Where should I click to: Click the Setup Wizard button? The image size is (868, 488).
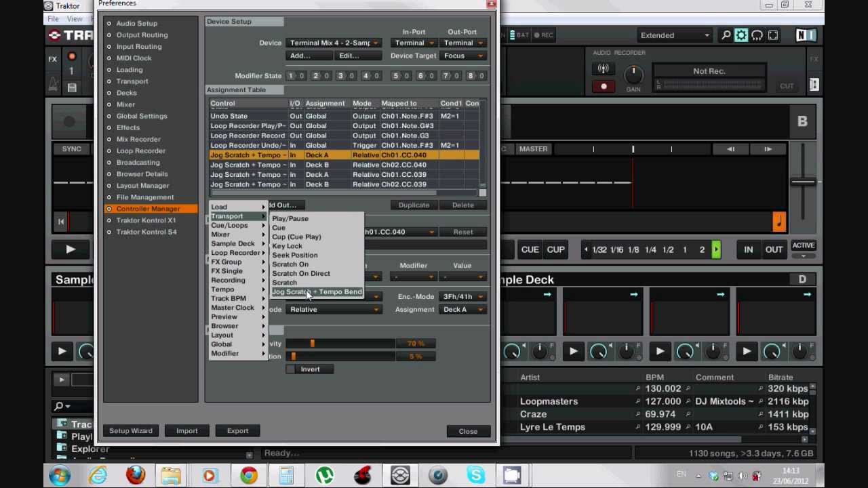131,431
